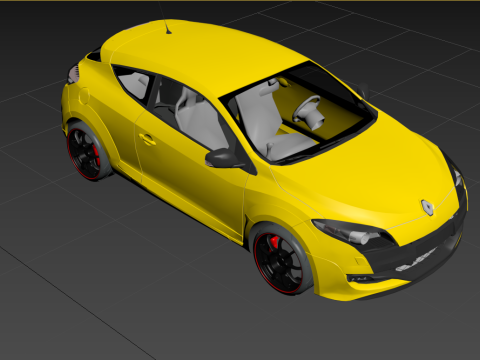The height and width of the screenshot is (360, 480).
Task: Pick the front grille badge plate
Action: pyautogui.click(x=417, y=259)
